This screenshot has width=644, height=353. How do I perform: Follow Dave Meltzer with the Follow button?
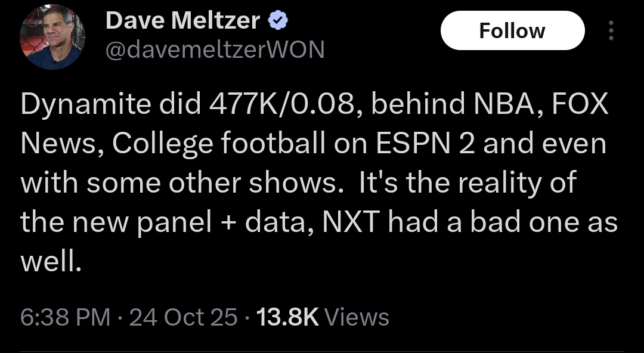click(x=512, y=30)
